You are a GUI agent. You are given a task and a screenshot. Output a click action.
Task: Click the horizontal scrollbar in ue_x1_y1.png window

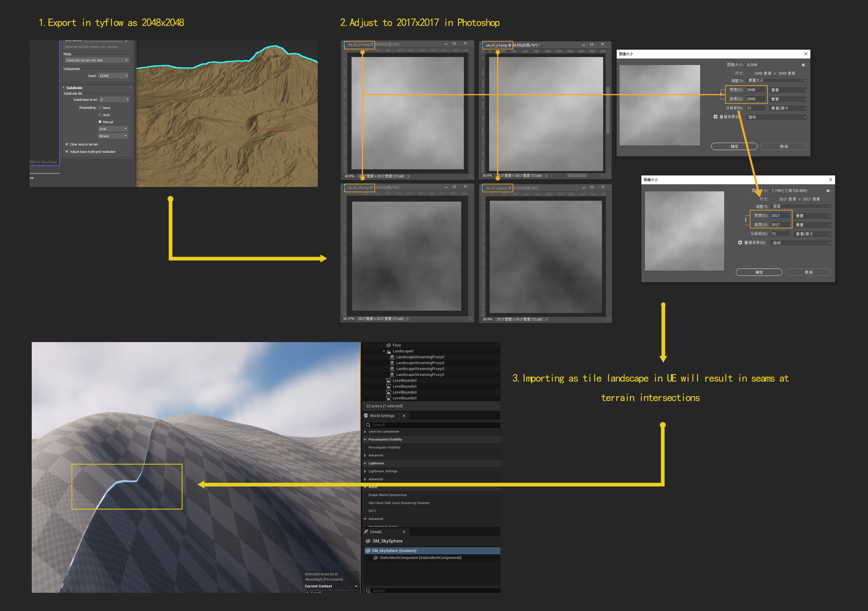click(576, 175)
